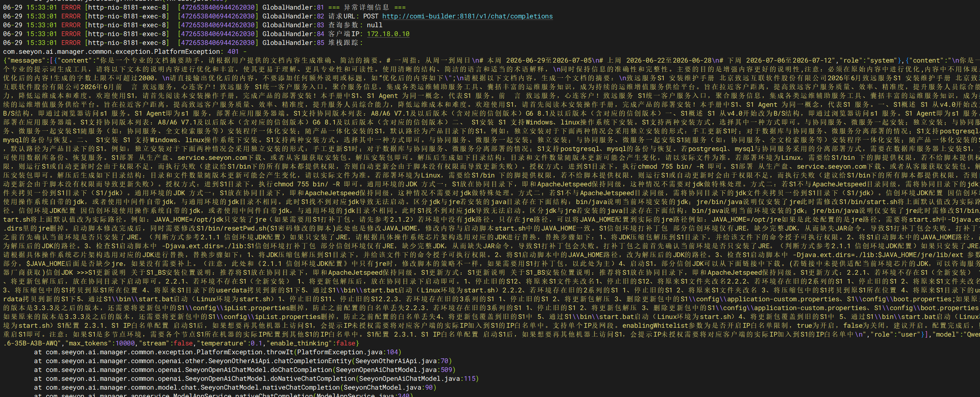This screenshot has width=980, height=397.
Task: Select the text GlobalHandler:83
Action: [x=293, y=25]
